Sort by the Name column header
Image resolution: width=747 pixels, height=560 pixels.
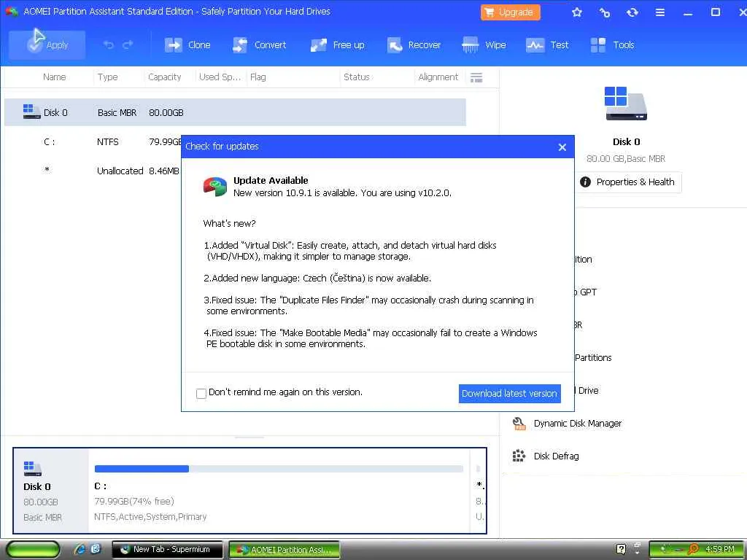pos(54,77)
